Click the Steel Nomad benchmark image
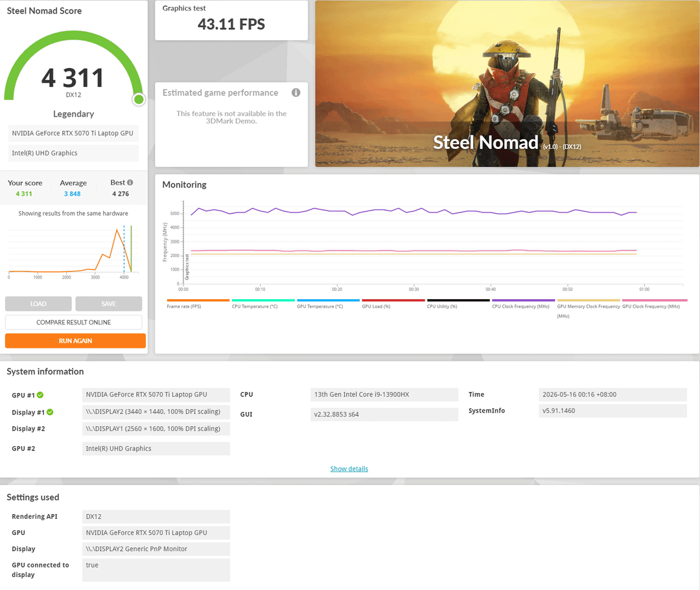Image resolution: width=700 pixels, height=590 pixels. 507,84
